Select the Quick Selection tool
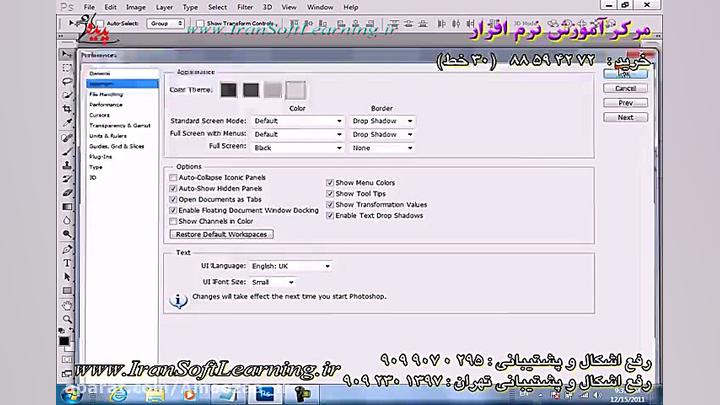Image resolution: width=720 pixels, height=405 pixels. [x=67, y=96]
